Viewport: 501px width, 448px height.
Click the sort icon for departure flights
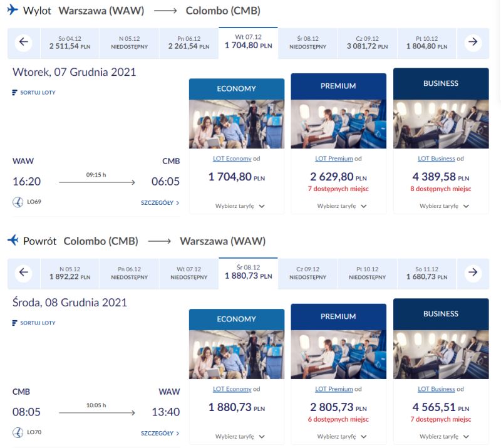click(x=14, y=92)
